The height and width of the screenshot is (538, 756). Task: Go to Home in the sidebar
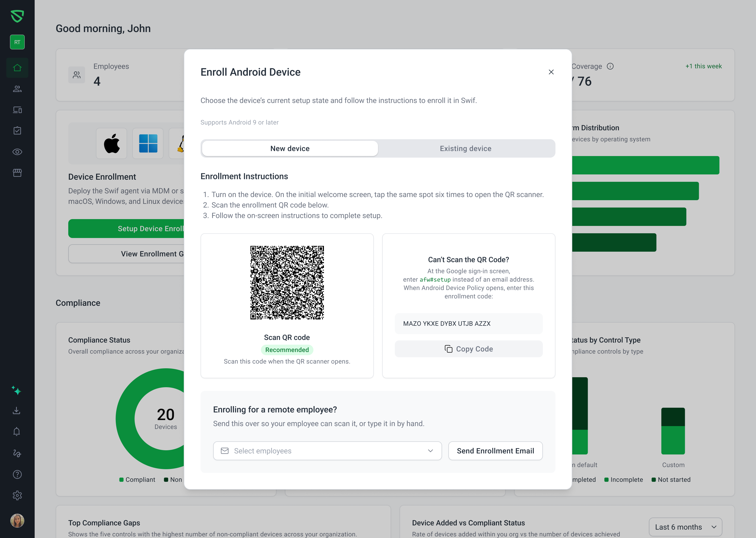tap(17, 68)
